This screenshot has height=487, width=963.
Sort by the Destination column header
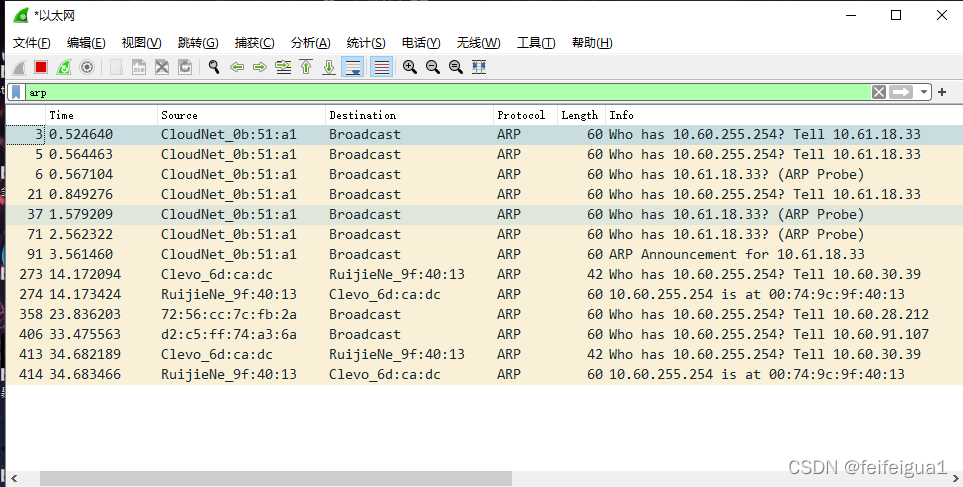pos(409,115)
